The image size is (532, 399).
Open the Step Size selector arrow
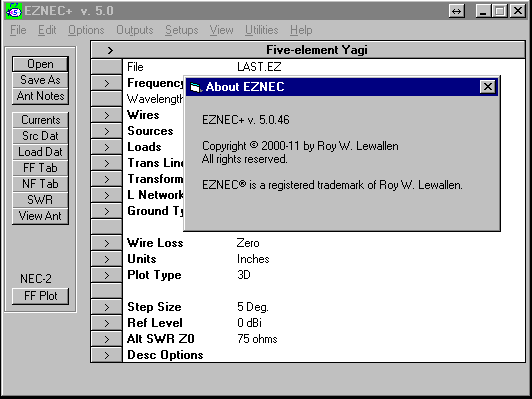coord(107,307)
